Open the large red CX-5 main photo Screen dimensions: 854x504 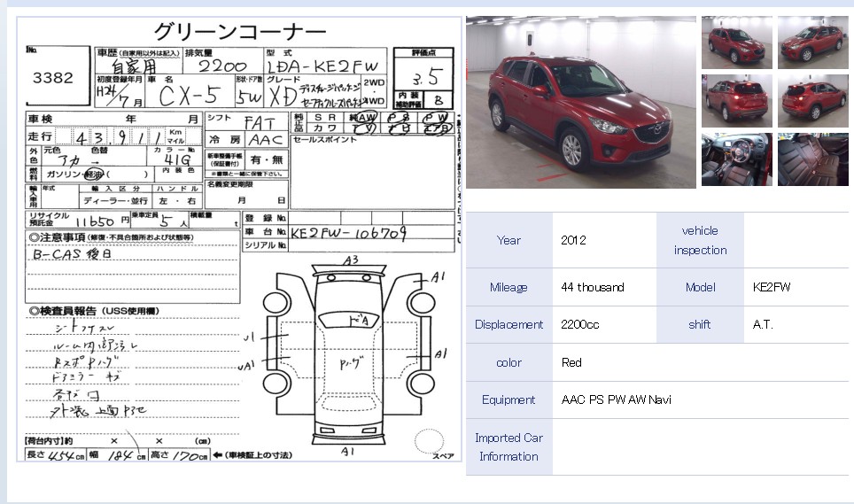[x=580, y=103]
